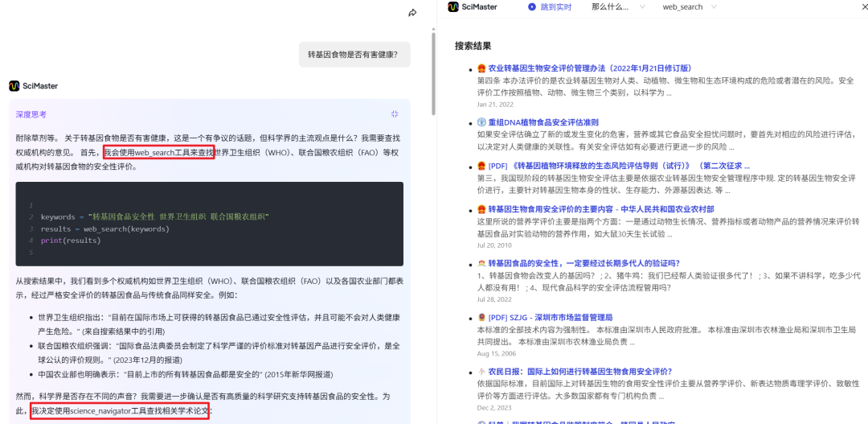The width and height of the screenshot is (868, 424).
Task: Click the SciMaster avatar icon in chat
Action: click(x=14, y=86)
